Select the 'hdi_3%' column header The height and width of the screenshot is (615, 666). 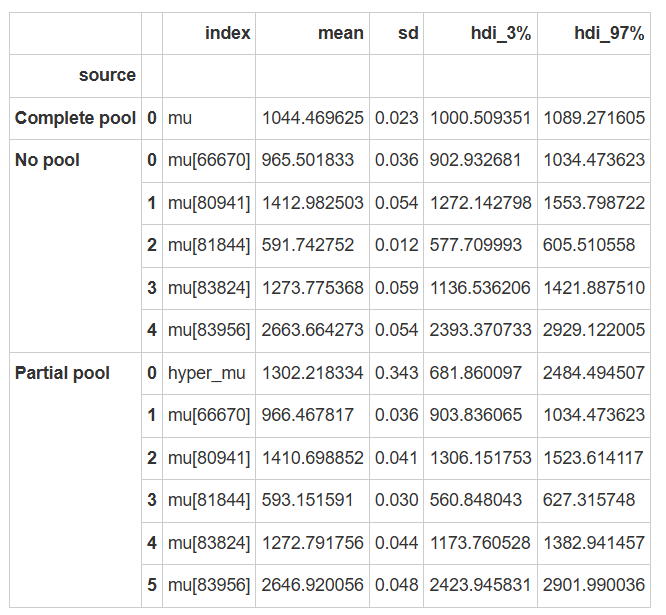coord(500,33)
